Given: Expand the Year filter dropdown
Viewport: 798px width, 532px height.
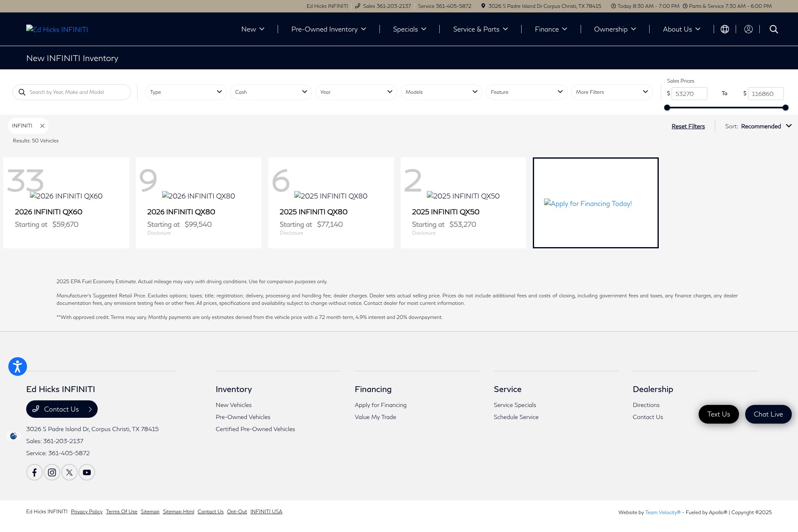Looking at the screenshot, I should [356, 92].
